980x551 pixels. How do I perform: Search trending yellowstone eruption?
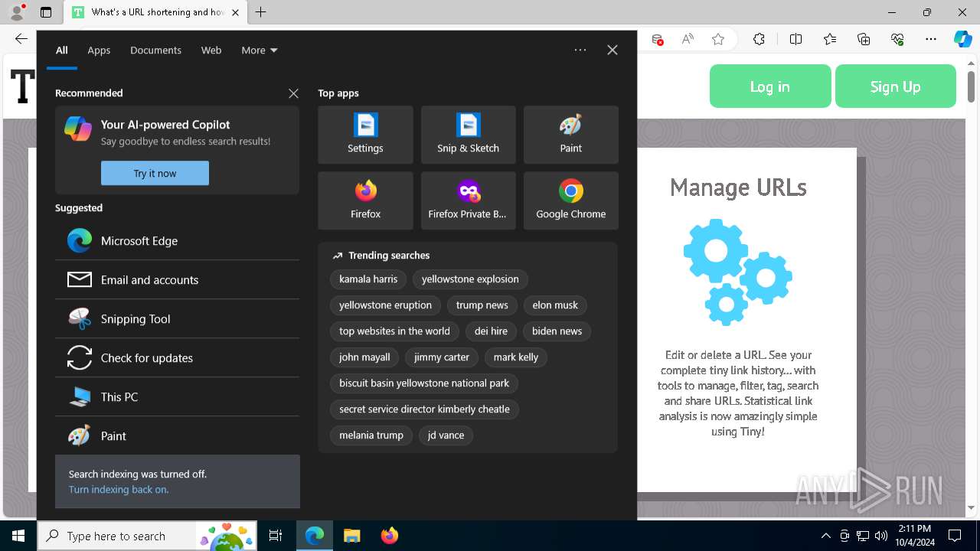click(385, 305)
